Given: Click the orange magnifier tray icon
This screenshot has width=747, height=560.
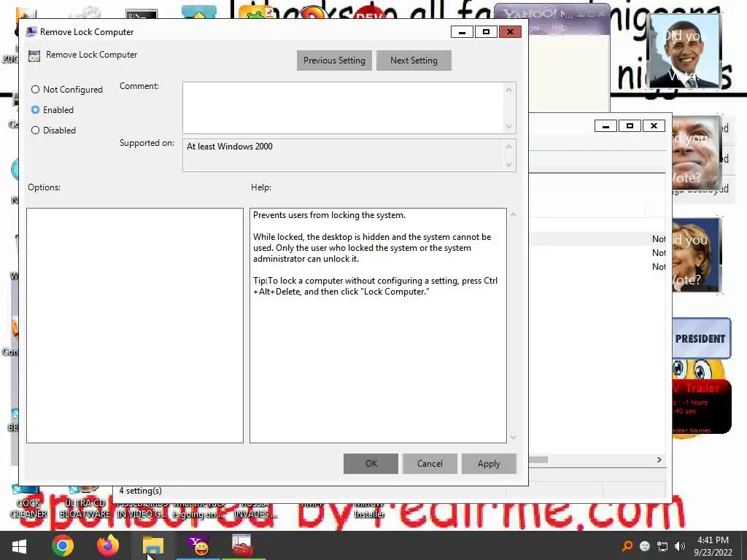Looking at the screenshot, I should tap(627, 546).
